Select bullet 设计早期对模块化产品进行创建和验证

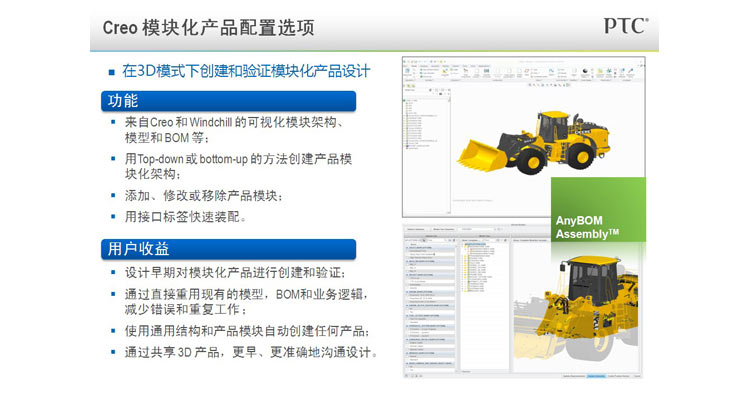(x=235, y=272)
